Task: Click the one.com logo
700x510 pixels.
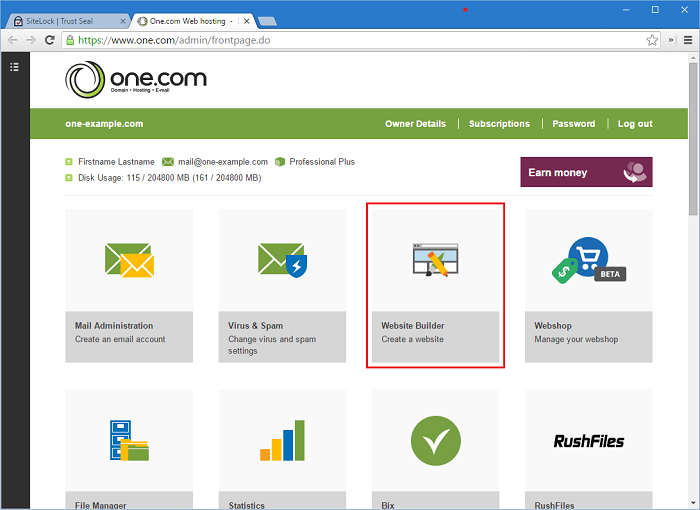Action: tap(136, 79)
